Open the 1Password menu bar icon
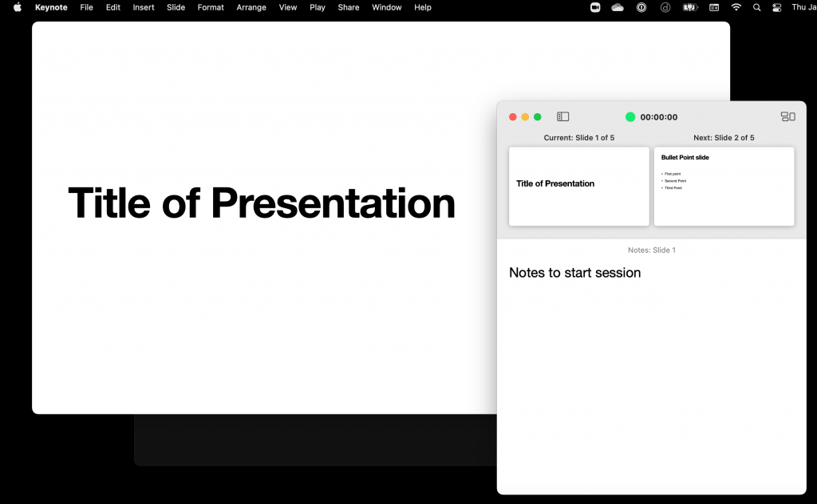 [641, 7]
